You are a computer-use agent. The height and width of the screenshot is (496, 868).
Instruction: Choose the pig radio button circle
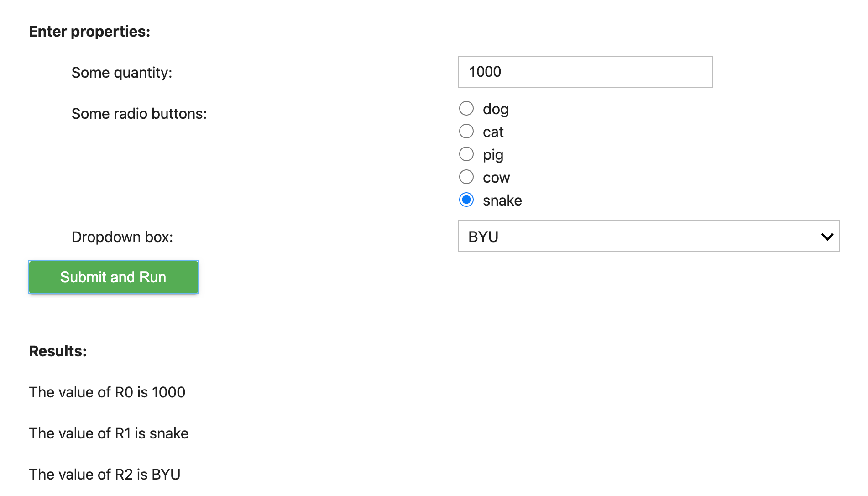(466, 154)
